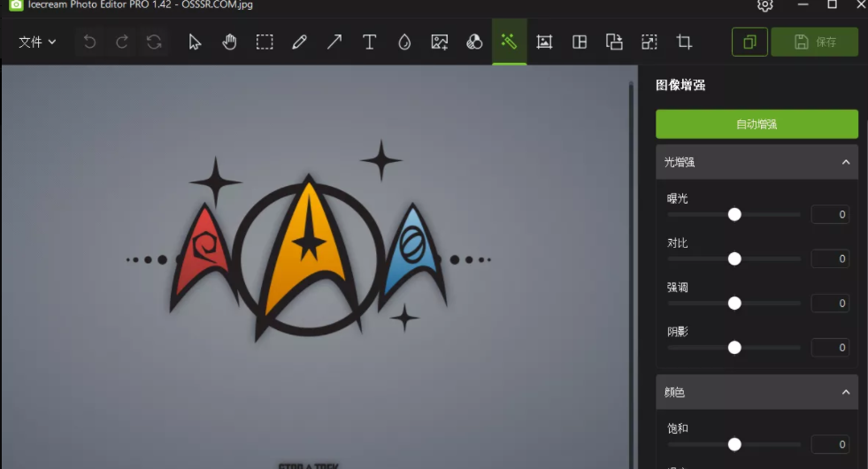Pick the pencil draw tool
The height and width of the screenshot is (469, 868).
coord(299,42)
